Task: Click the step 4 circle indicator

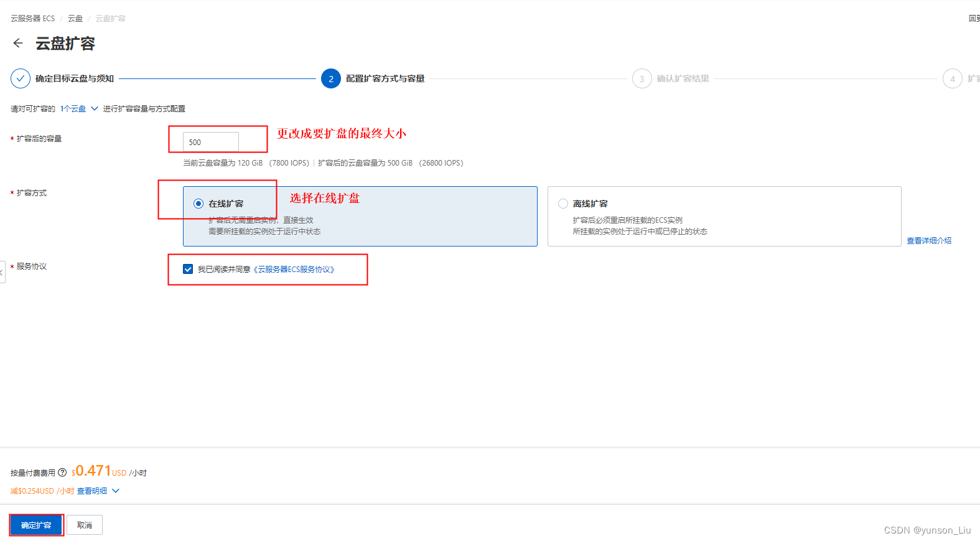Action: pyautogui.click(x=953, y=78)
